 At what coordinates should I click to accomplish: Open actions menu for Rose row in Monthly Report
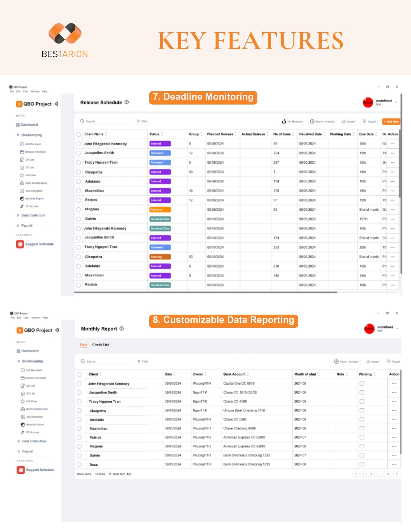click(394, 464)
